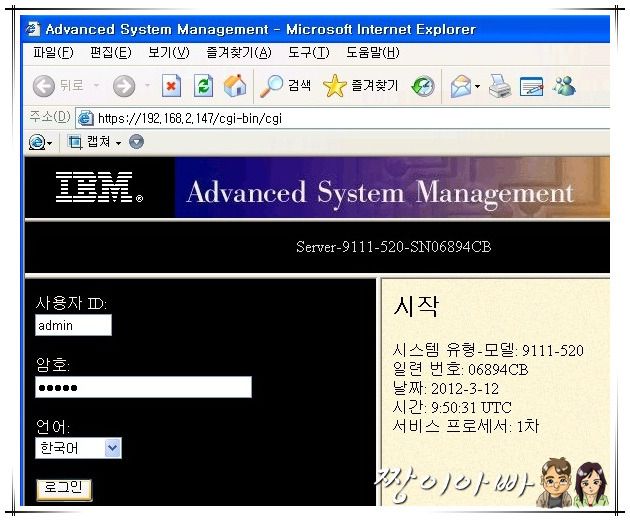This screenshot has height=521, width=630.
Task: Click the Server-9111-520-SN06894CB text
Action: 393,247
